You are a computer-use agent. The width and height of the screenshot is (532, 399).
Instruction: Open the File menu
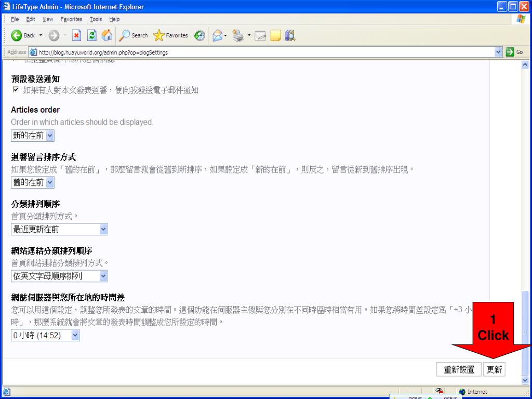click(x=15, y=19)
